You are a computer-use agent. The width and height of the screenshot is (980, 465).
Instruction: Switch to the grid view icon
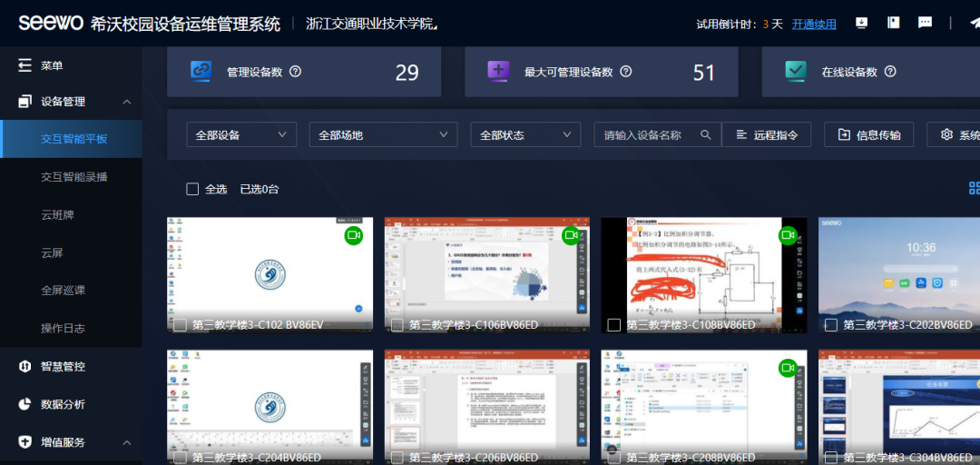pos(974,188)
